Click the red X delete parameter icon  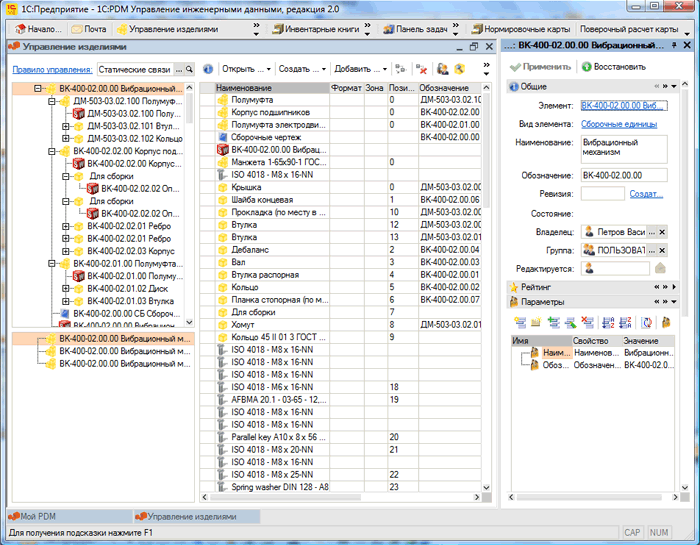point(587,322)
